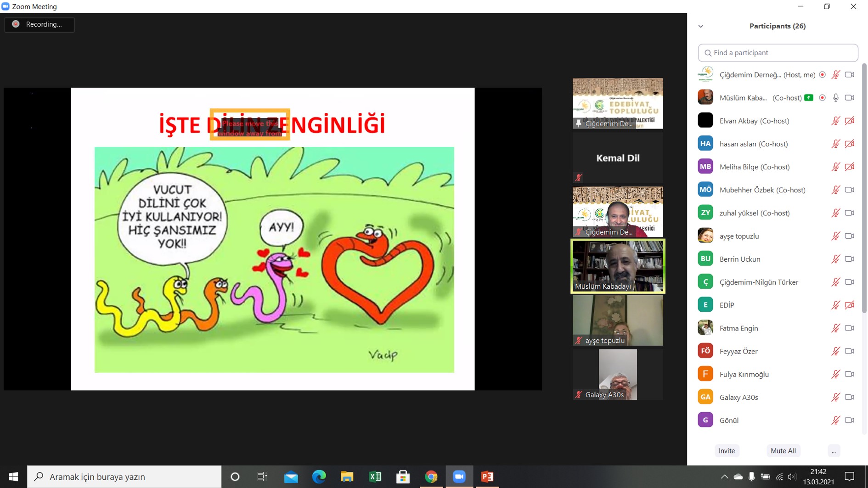The height and width of the screenshot is (488, 868).
Task: Click the taskbar search box Aramak için buraya yazın
Action: click(124, 477)
